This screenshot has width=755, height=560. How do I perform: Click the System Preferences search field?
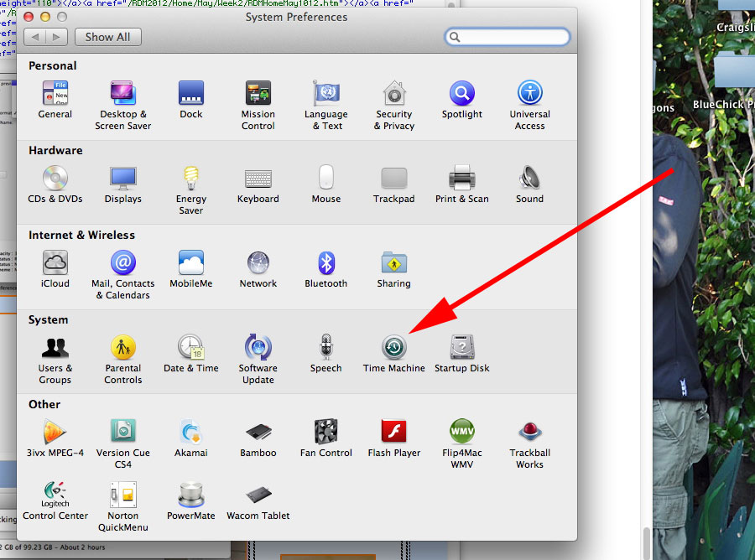[x=507, y=37]
